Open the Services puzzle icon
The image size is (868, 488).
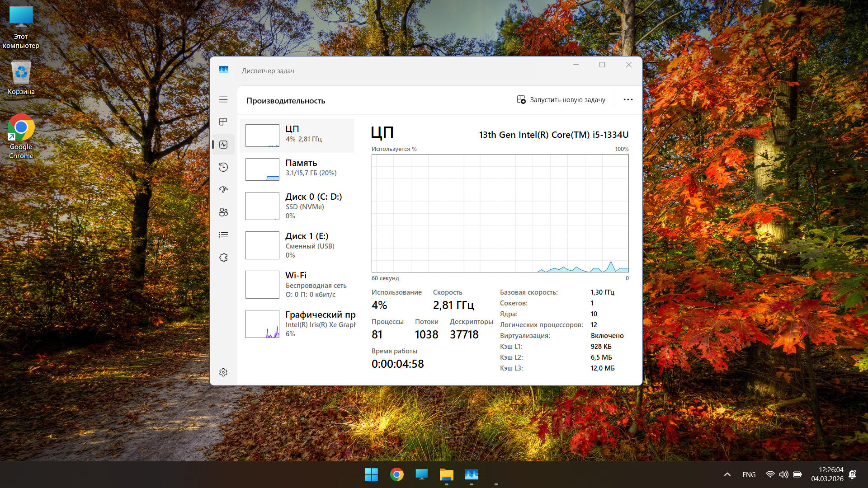pos(223,258)
